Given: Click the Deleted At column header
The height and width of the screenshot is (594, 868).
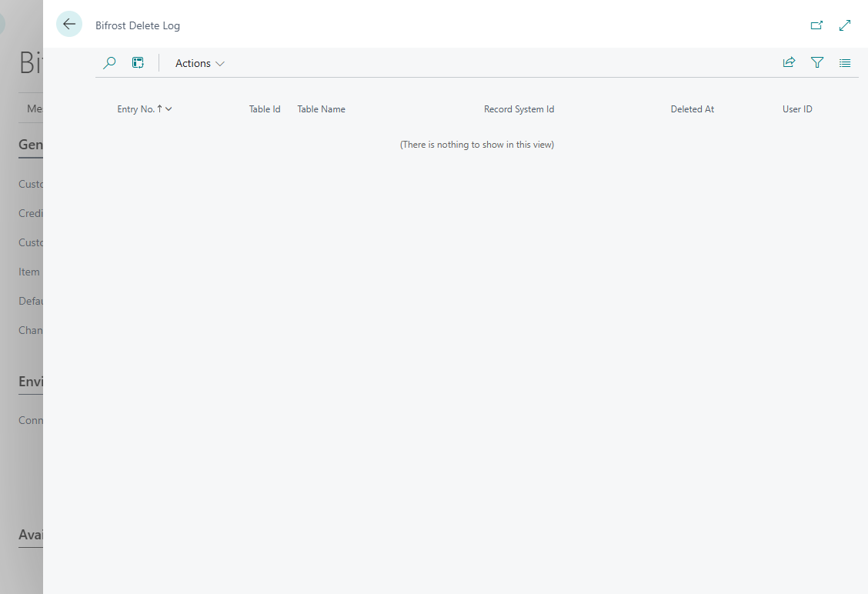Looking at the screenshot, I should pos(692,109).
